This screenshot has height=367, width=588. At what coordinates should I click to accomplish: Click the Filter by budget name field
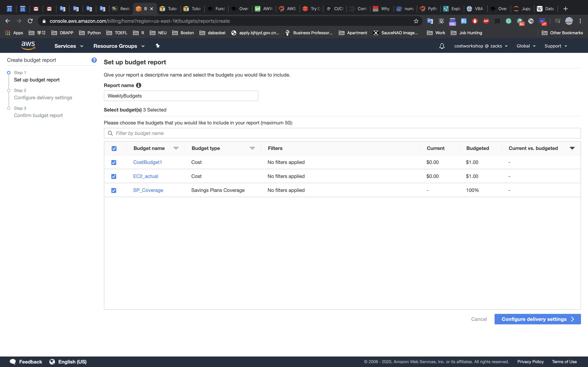342,133
